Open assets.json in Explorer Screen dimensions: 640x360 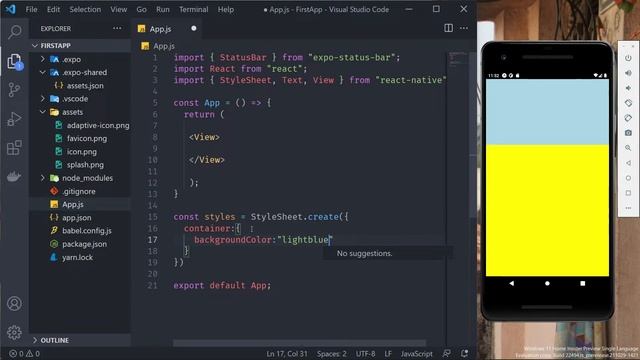point(85,86)
